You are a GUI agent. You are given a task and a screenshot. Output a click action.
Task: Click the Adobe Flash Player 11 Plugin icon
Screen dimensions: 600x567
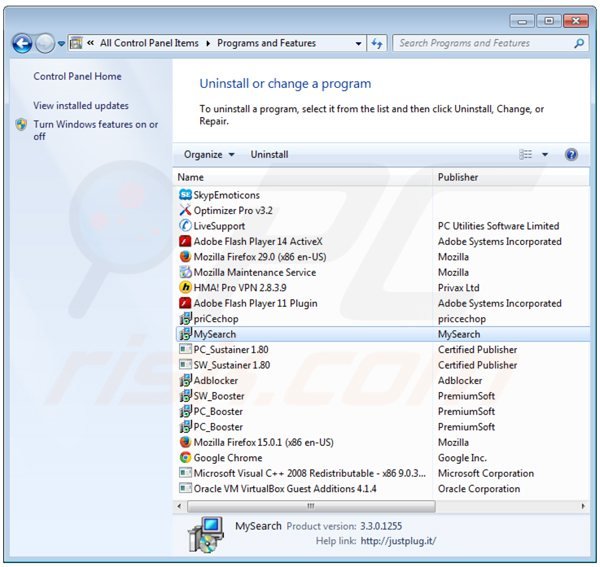point(185,303)
